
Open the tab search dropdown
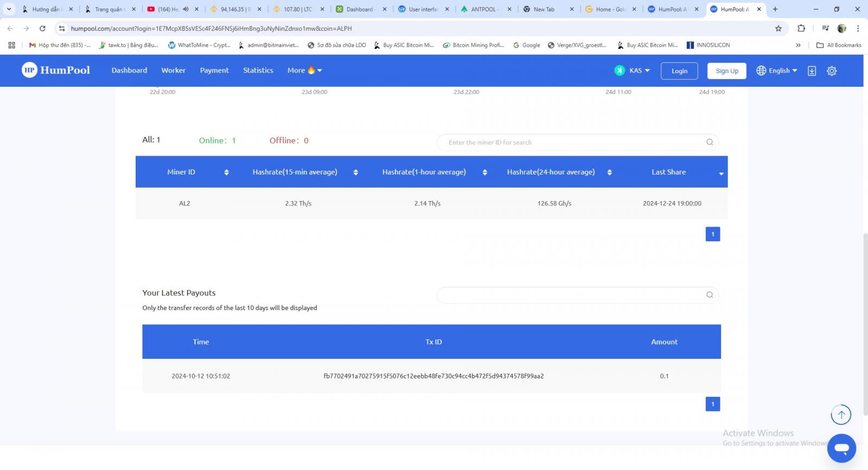[x=9, y=9]
